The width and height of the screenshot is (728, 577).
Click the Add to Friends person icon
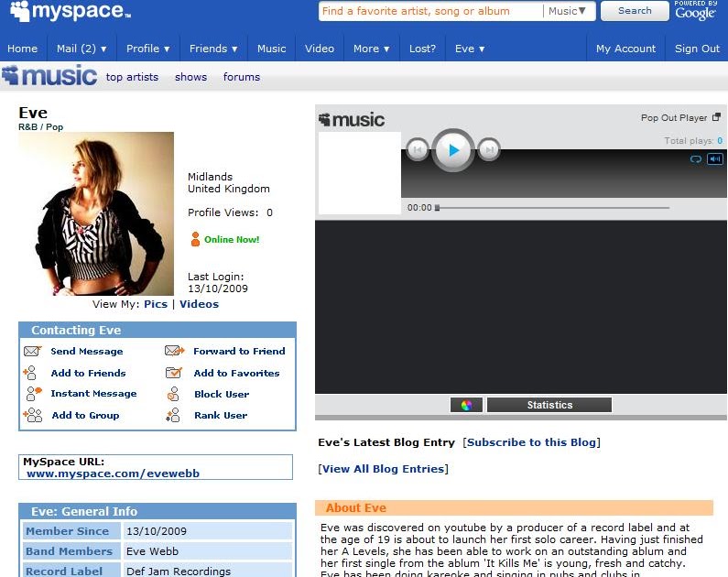click(29, 372)
